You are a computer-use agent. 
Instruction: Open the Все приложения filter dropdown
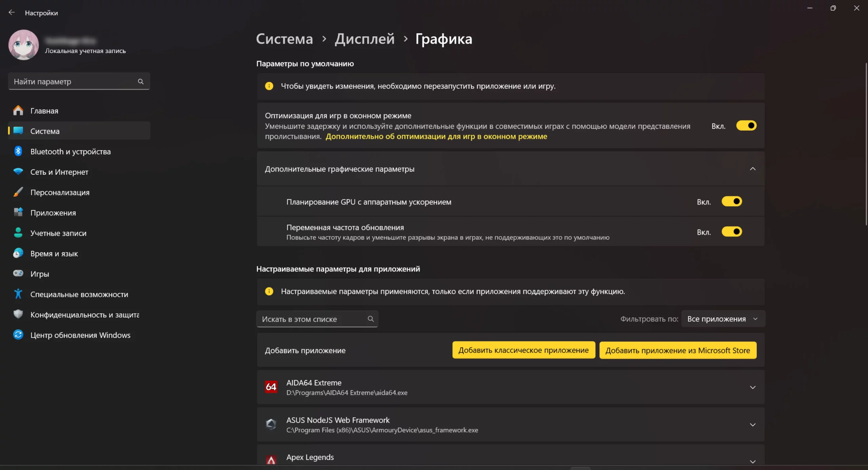723,319
